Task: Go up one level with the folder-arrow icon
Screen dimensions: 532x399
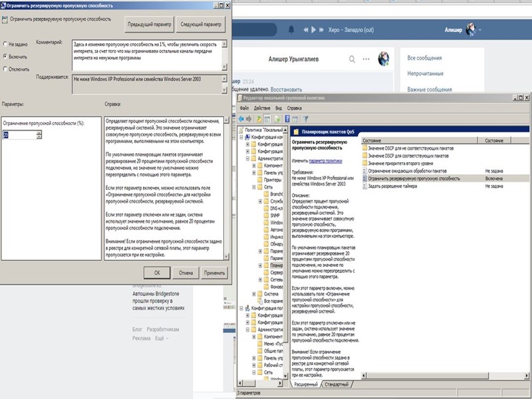Action: click(259, 119)
